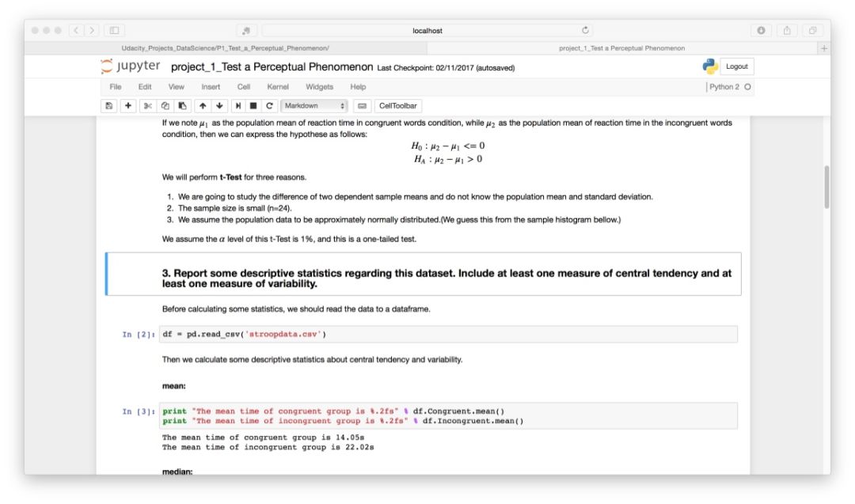Open the Widgets menu
This screenshot has height=504, width=855.
[320, 86]
